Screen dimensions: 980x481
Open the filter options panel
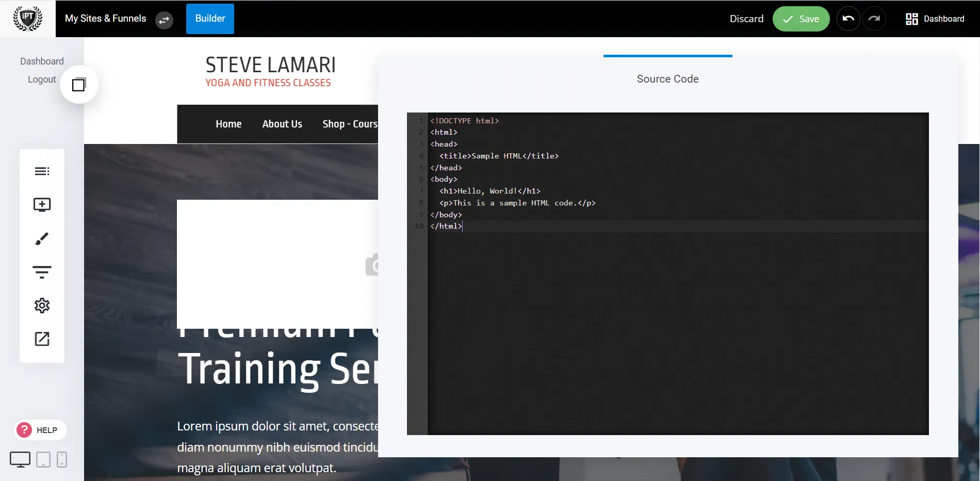tap(42, 271)
